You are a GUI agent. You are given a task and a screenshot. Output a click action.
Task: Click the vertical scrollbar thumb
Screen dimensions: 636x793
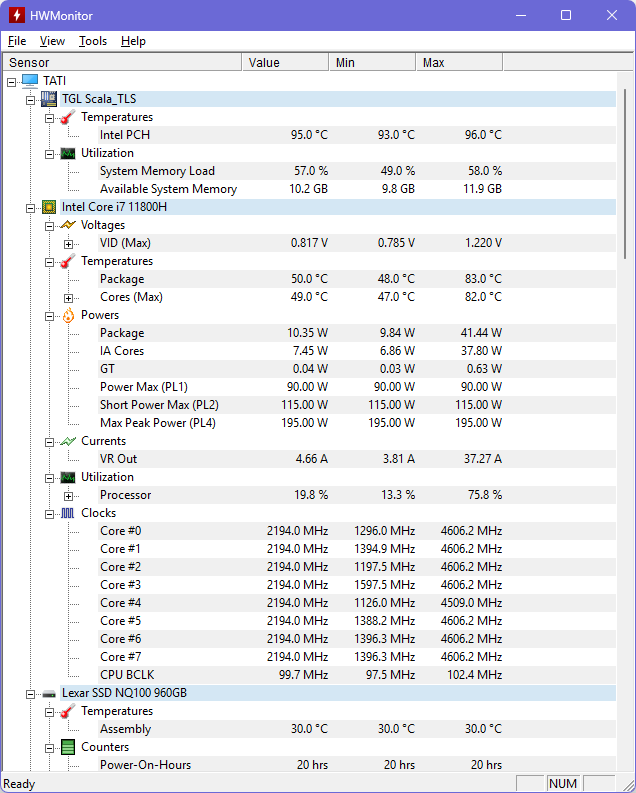click(x=625, y=174)
